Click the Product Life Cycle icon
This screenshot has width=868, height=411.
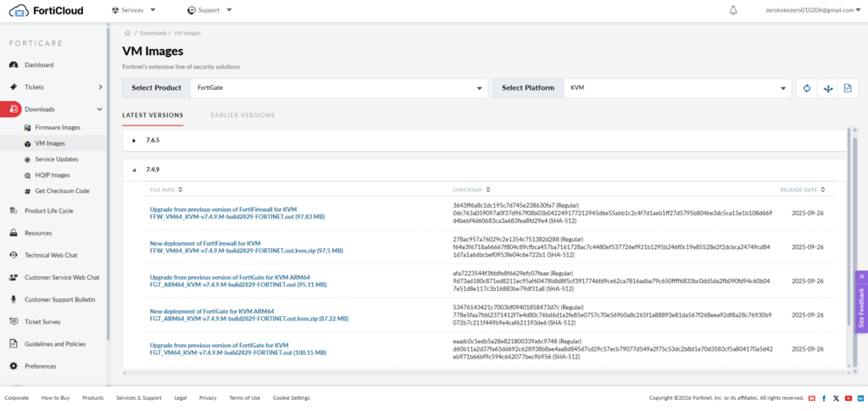14,211
